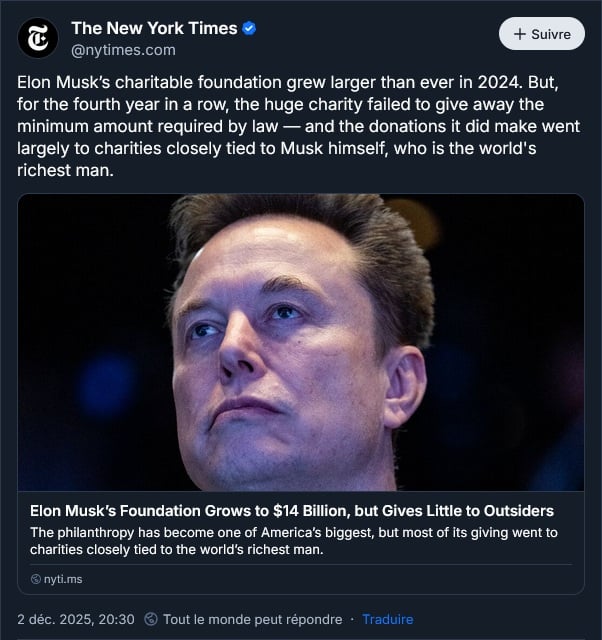The height and width of the screenshot is (640, 602).
Task: Open the @nytimes.com handle
Action: [123, 50]
